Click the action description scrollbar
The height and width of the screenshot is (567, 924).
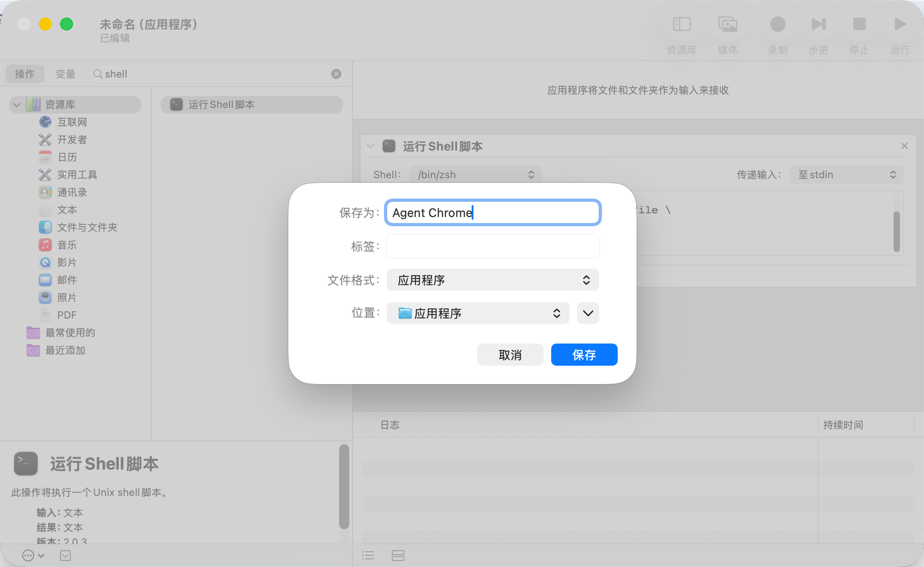[x=344, y=487]
